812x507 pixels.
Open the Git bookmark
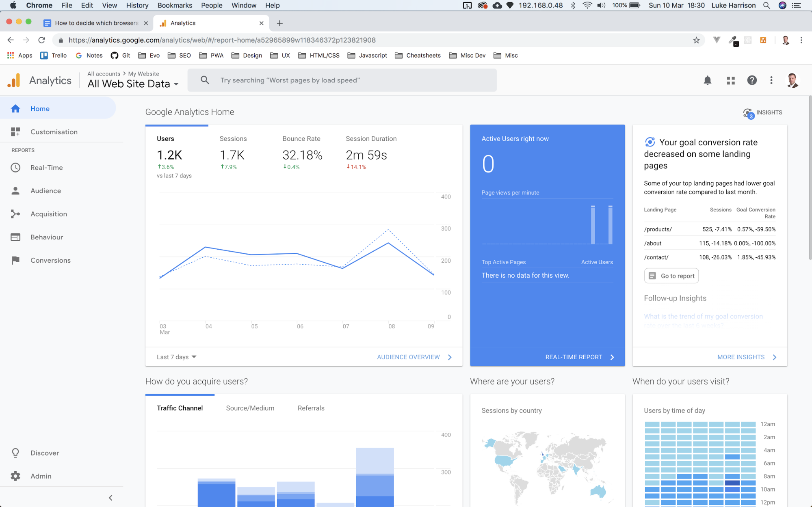[x=120, y=55]
